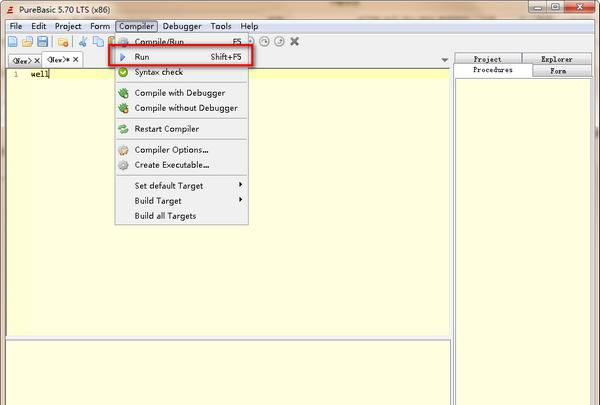This screenshot has width=600, height=405.
Task: Open the Form side panel tab
Action: pyautogui.click(x=558, y=71)
